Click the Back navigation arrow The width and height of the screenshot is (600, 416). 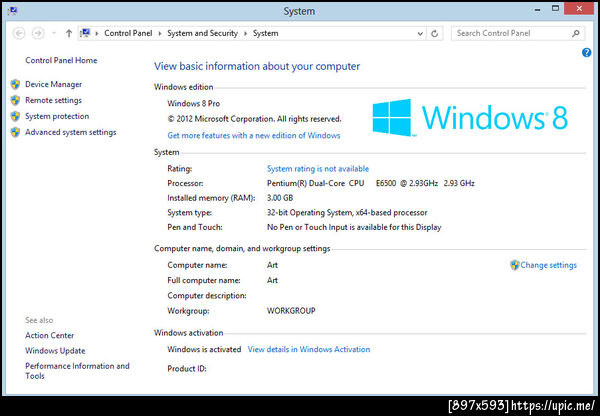(19, 33)
